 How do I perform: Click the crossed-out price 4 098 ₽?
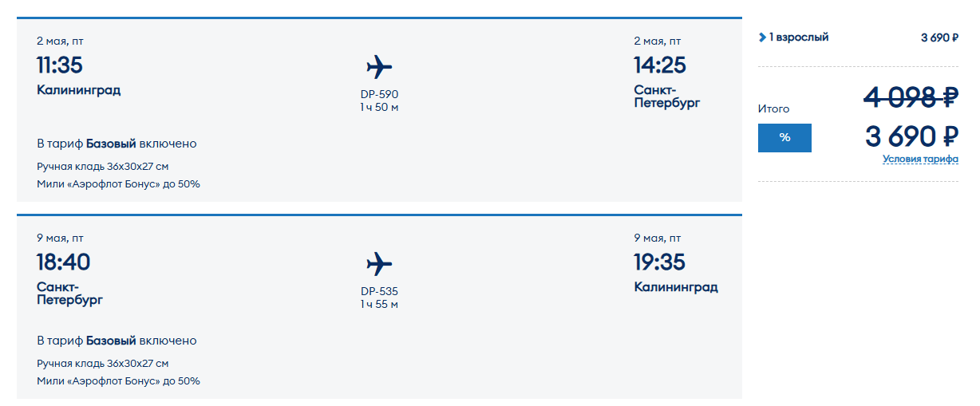[x=911, y=97]
